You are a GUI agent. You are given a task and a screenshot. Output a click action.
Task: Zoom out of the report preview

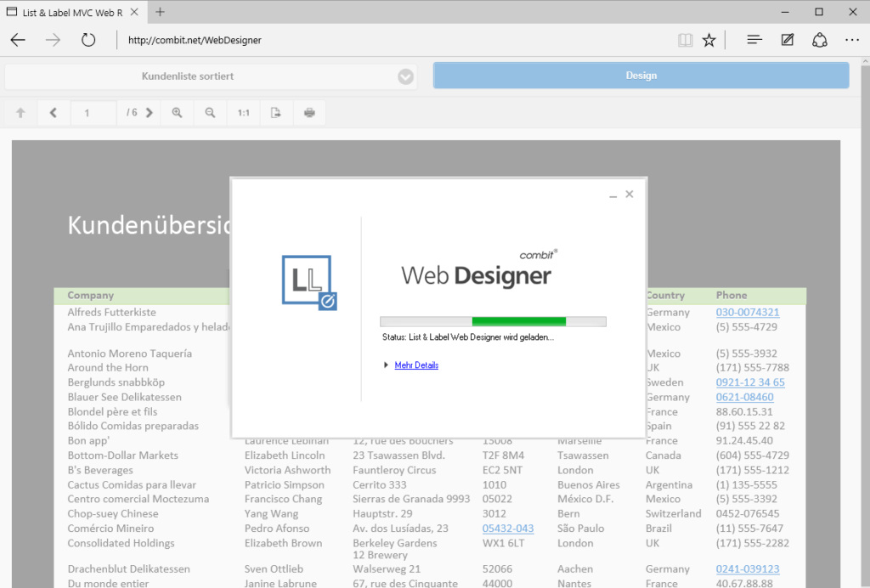click(210, 112)
